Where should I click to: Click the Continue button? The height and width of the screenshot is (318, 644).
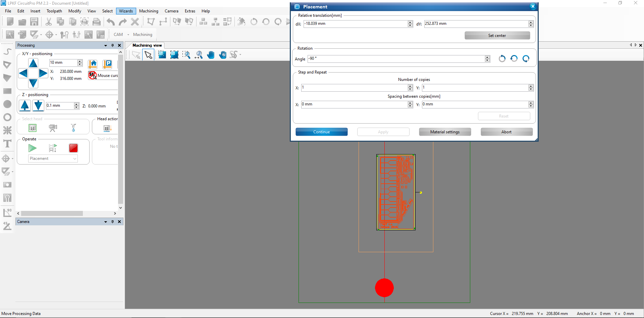(321, 132)
